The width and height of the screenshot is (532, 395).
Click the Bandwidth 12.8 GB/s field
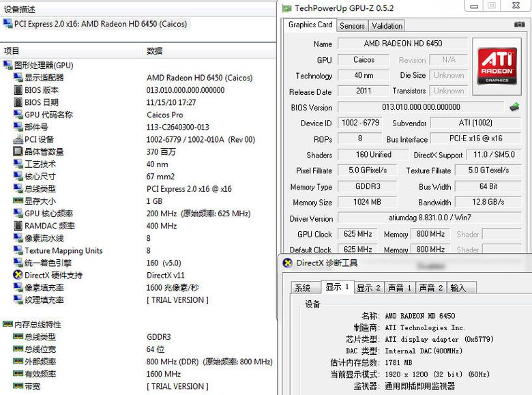pyautogui.click(x=488, y=202)
